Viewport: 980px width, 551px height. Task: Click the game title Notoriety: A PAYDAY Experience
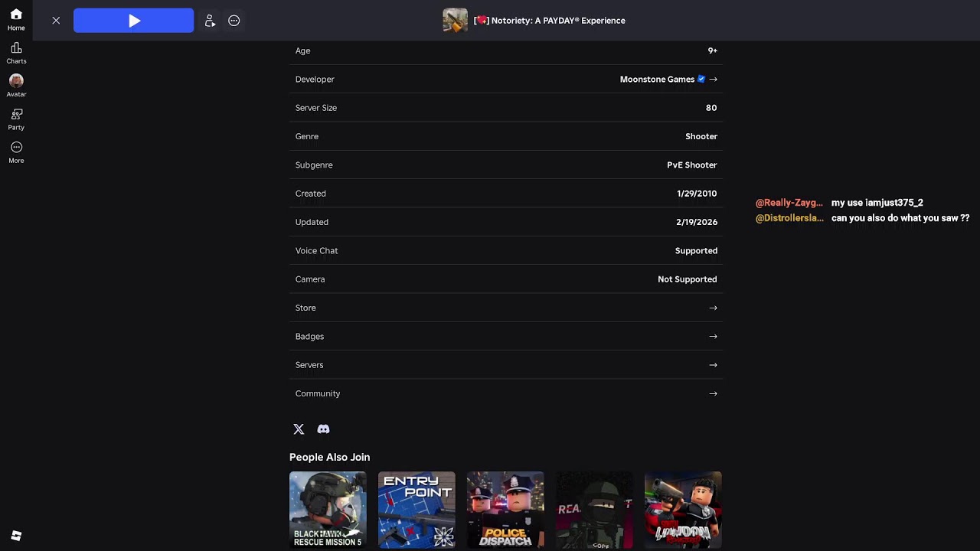click(x=549, y=21)
